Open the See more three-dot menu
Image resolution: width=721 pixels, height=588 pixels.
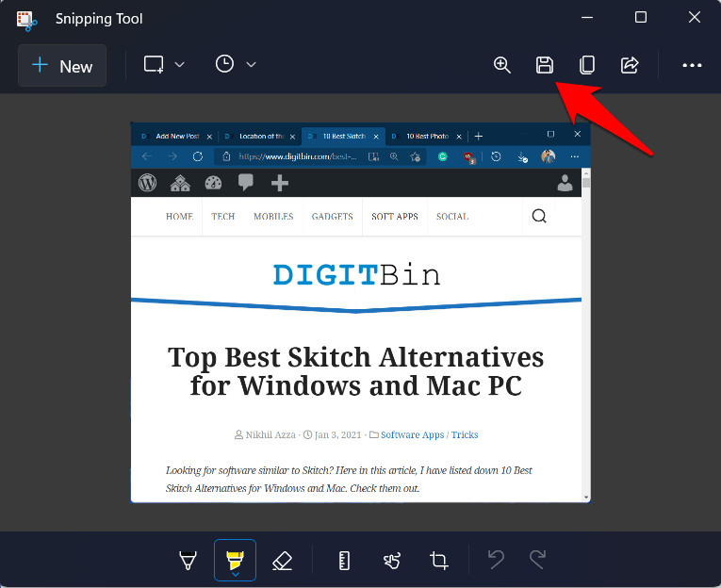pos(692,65)
